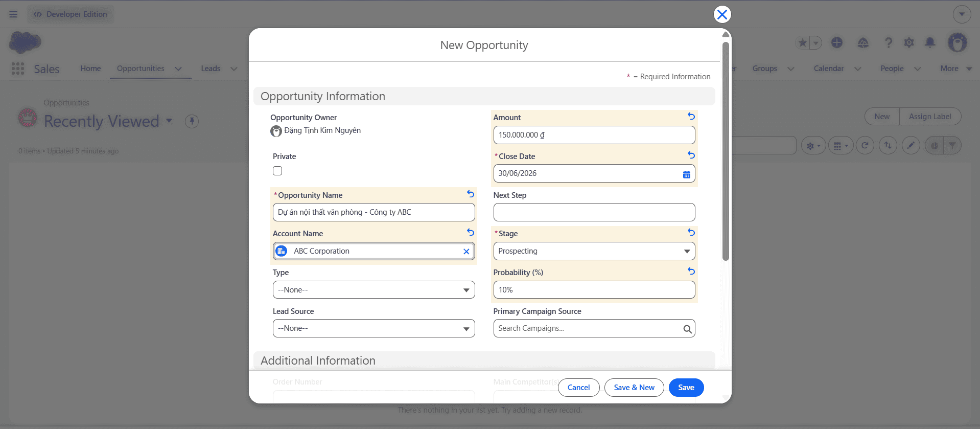Expand the People tab chevron menu
The width and height of the screenshot is (980, 429).
[917, 69]
